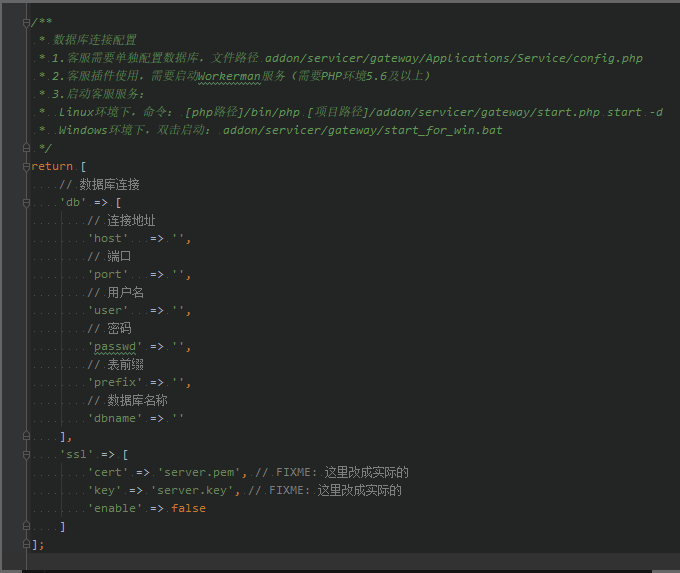
Task: Click the comment '// 数据库连接'
Action: [x=99, y=185]
